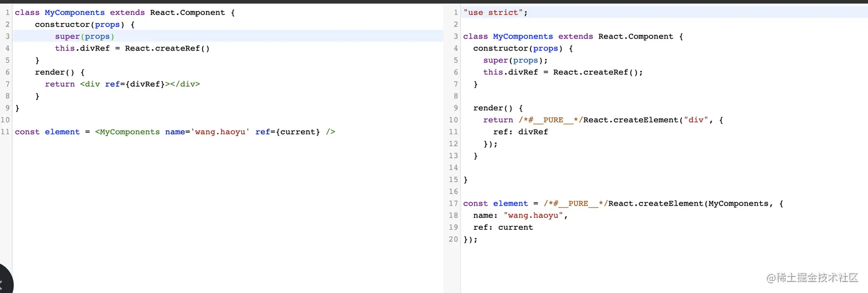Click line number 3 in source editor gutter
Image resolution: width=868 pixels, height=293 pixels.
click(x=7, y=36)
